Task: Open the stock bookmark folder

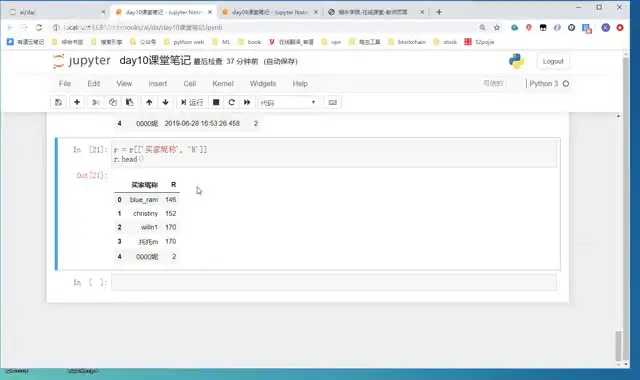Action: point(445,42)
